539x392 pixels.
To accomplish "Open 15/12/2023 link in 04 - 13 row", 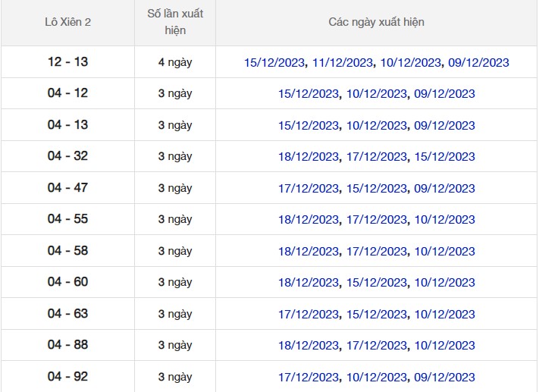I will [x=309, y=125].
